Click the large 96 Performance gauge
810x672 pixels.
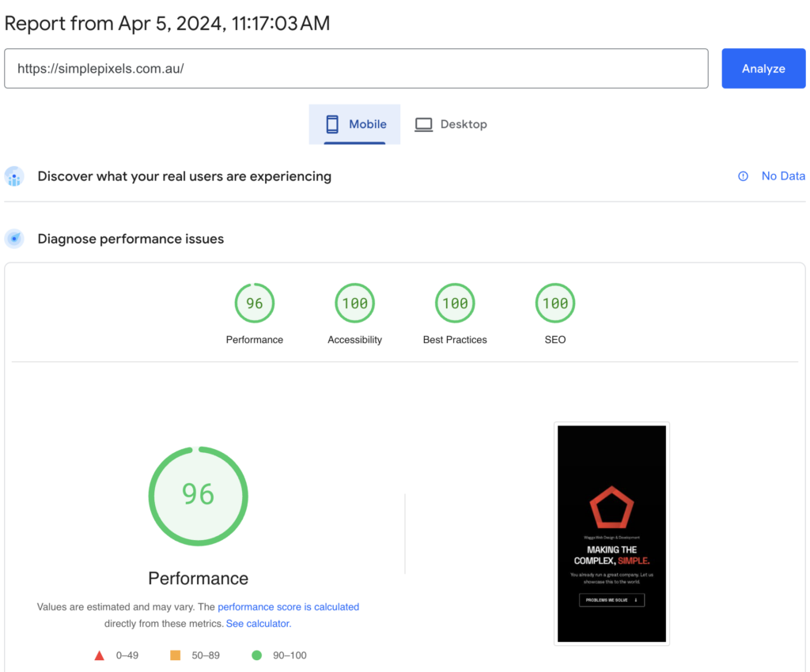[x=198, y=495]
